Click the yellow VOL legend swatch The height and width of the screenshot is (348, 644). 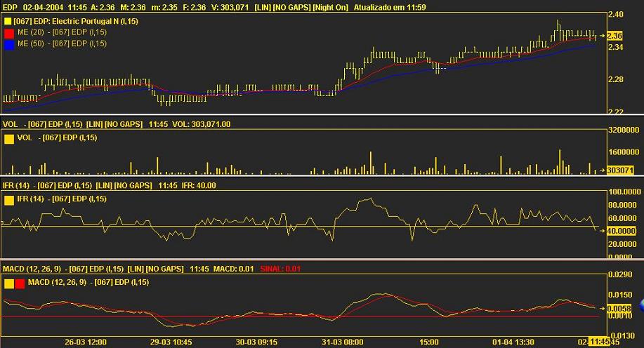pyautogui.click(x=9, y=139)
